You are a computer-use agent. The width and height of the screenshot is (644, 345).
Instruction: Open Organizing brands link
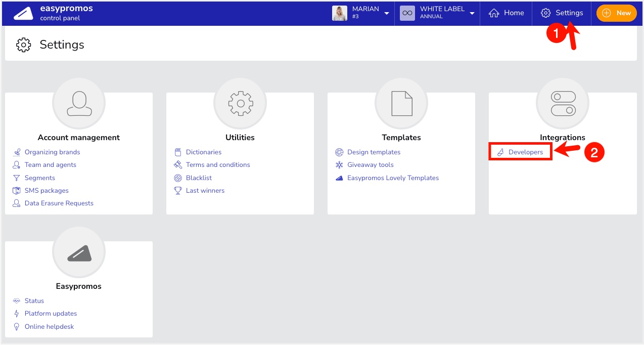(x=52, y=152)
